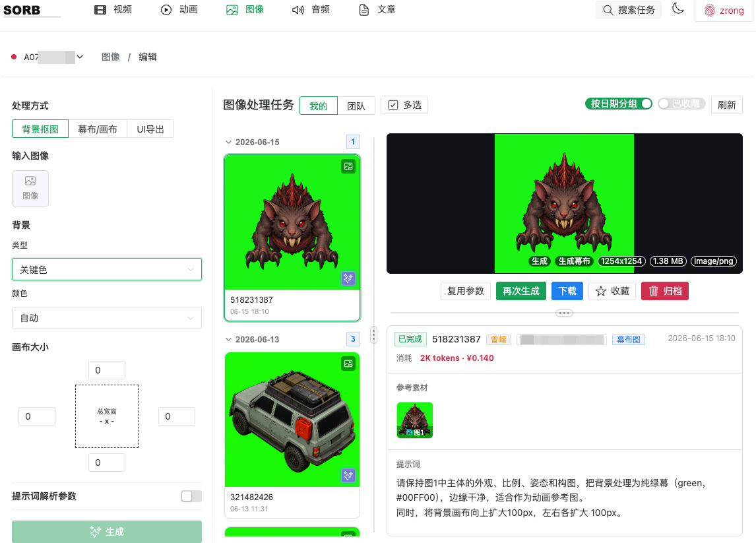756x543 pixels.
Task: Click the green 生成 generate button
Action: (x=107, y=531)
